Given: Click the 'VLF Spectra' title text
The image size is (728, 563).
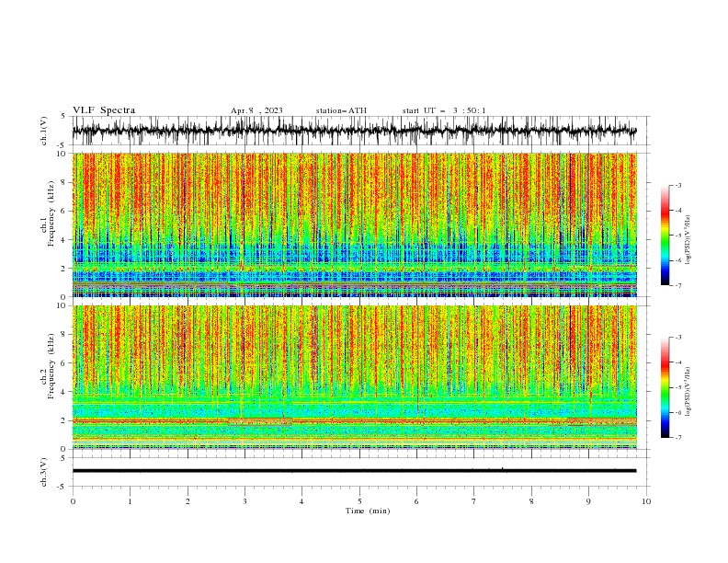Looking at the screenshot, I should (104, 110).
